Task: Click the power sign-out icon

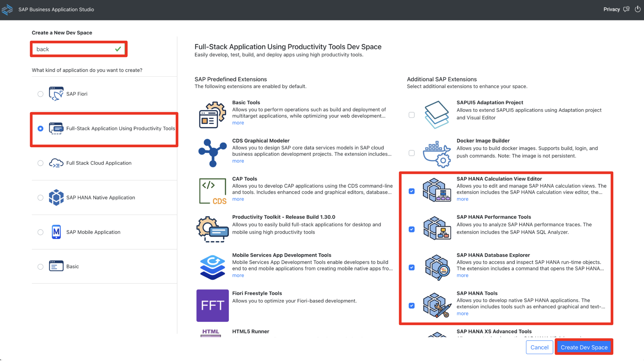Action: [x=637, y=9]
